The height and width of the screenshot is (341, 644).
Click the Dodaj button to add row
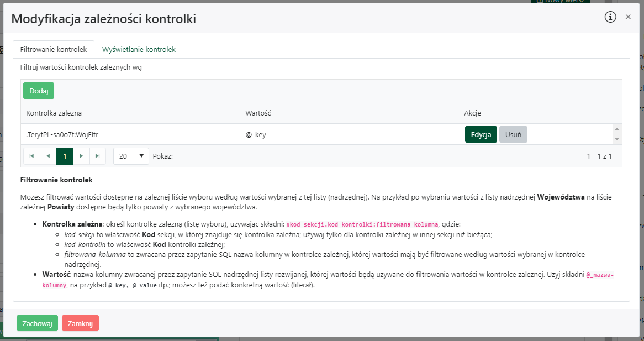[x=39, y=91]
